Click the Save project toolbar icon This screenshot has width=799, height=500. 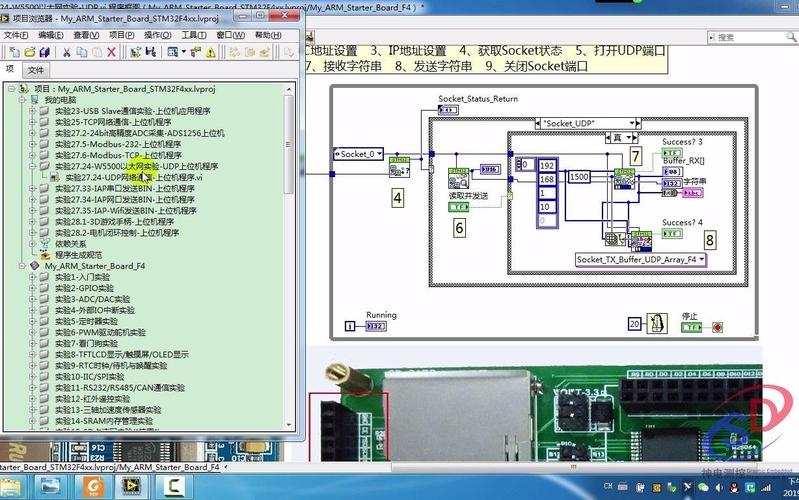(150, 52)
